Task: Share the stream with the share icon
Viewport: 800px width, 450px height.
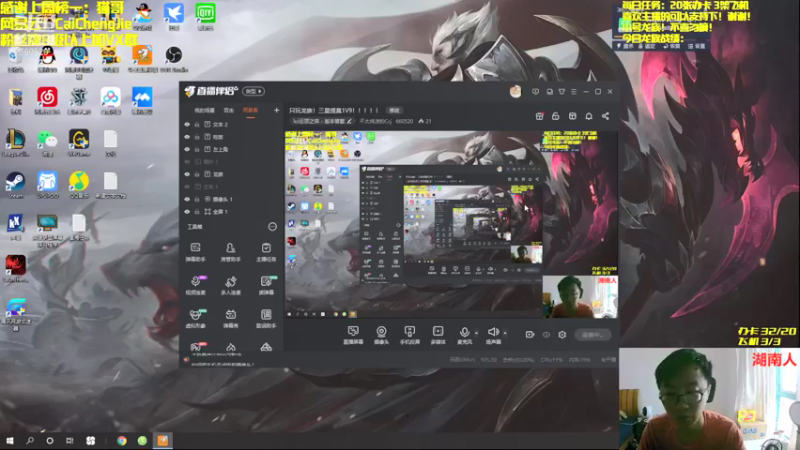Action: pos(606,116)
